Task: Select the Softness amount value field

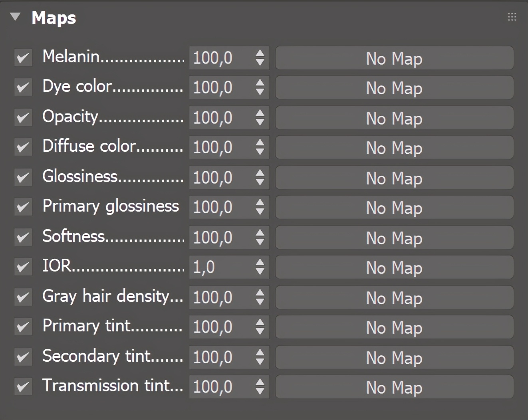Action: [x=220, y=238]
